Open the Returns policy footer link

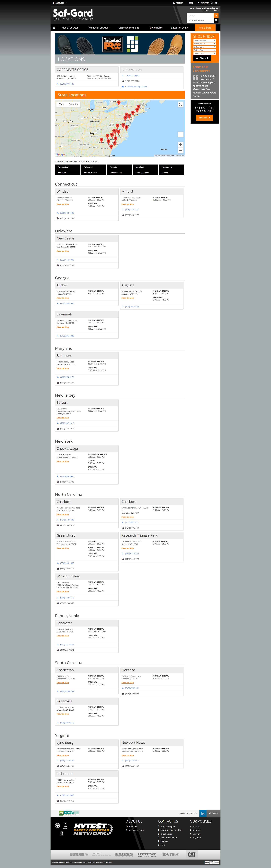coord(196,826)
